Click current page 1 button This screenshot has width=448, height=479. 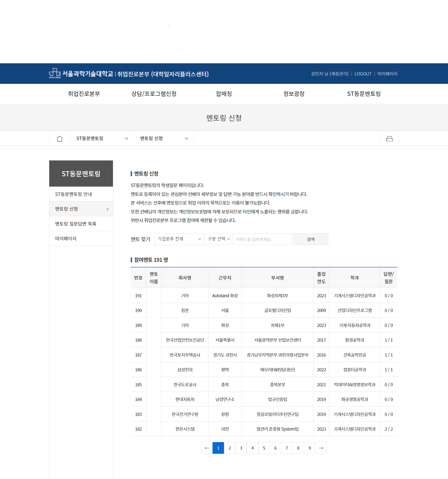218,448
